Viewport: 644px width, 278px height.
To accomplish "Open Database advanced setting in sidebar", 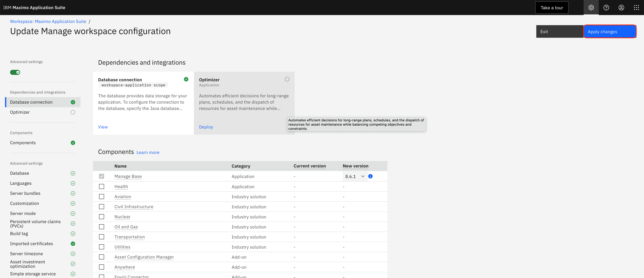I will pos(43,173).
